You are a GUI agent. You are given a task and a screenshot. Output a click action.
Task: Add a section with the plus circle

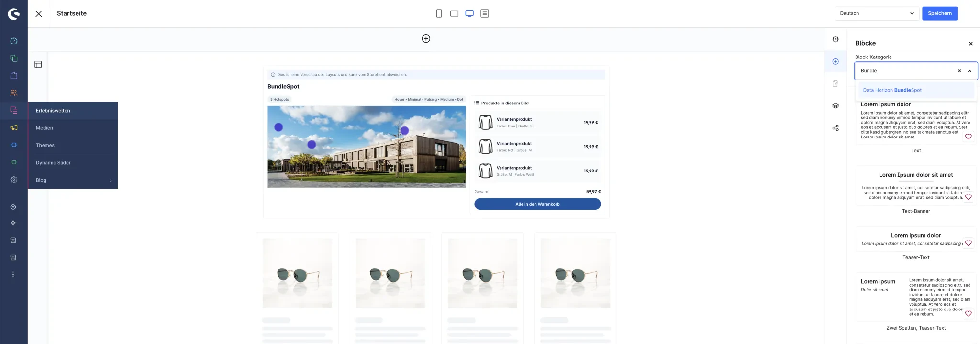click(x=426, y=39)
